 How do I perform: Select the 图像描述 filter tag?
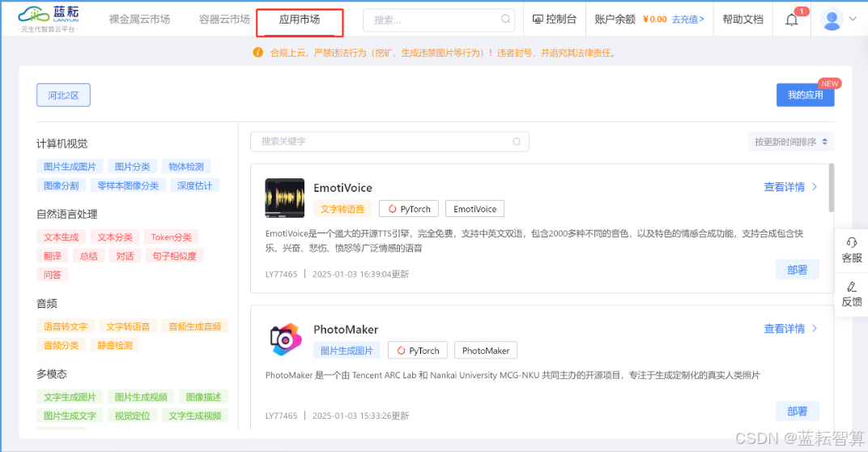coord(203,397)
